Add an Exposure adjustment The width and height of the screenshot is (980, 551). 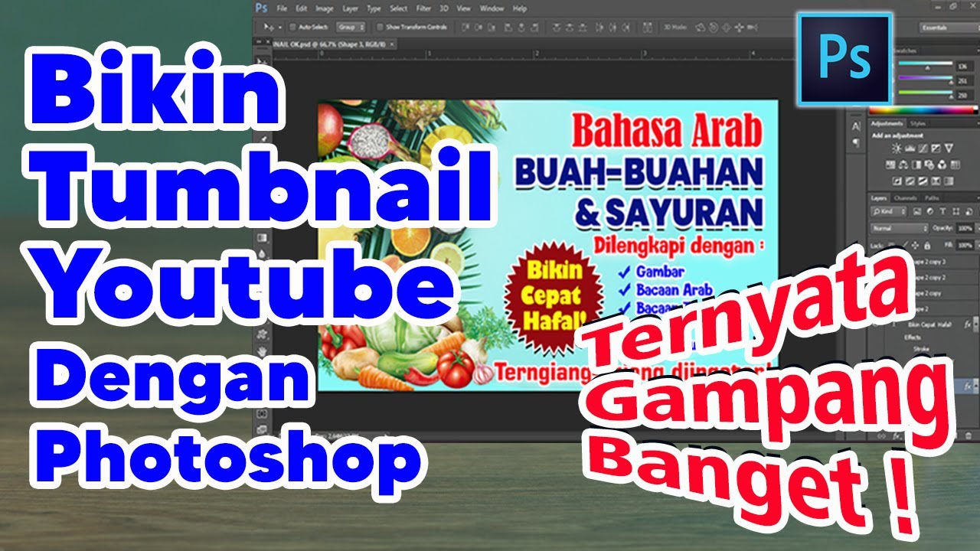click(936, 148)
